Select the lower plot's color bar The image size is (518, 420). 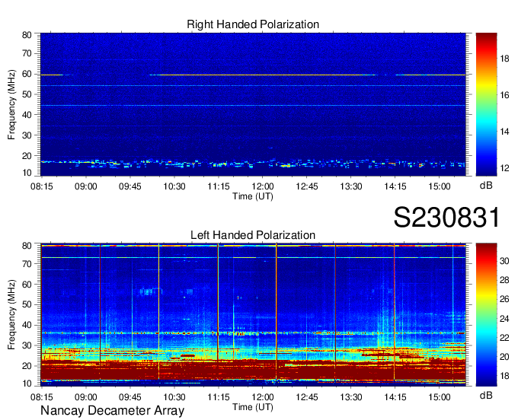tap(486, 315)
